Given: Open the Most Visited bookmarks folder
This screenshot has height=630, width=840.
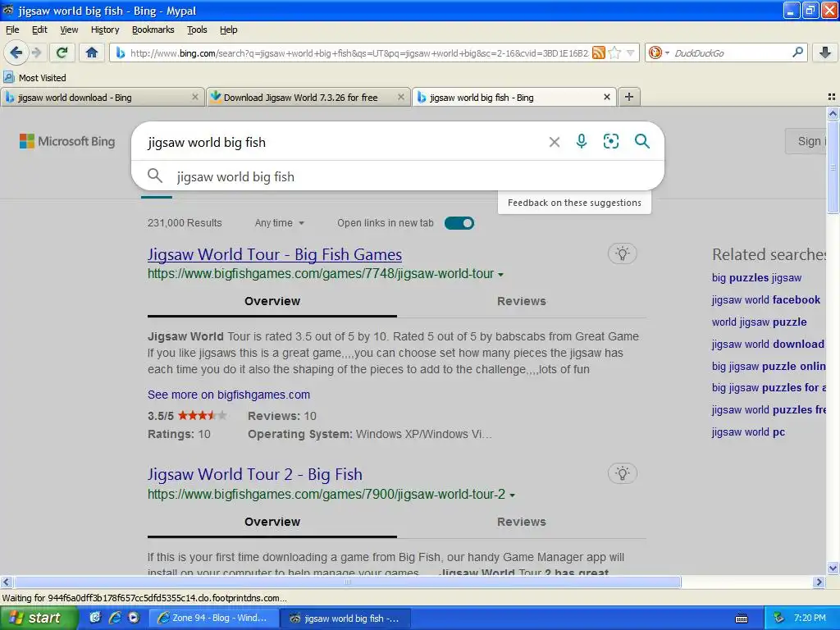Looking at the screenshot, I should pyautogui.click(x=35, y=78).
